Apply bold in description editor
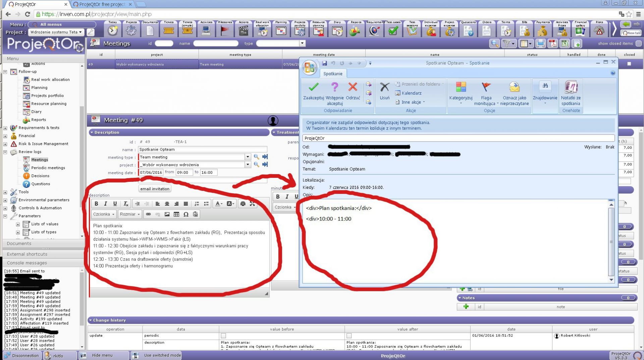 pos(96,204)
